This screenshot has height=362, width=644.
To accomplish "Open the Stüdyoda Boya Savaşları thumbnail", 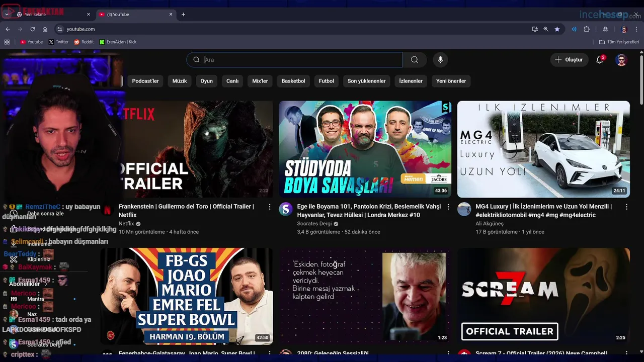I will 365,149.
